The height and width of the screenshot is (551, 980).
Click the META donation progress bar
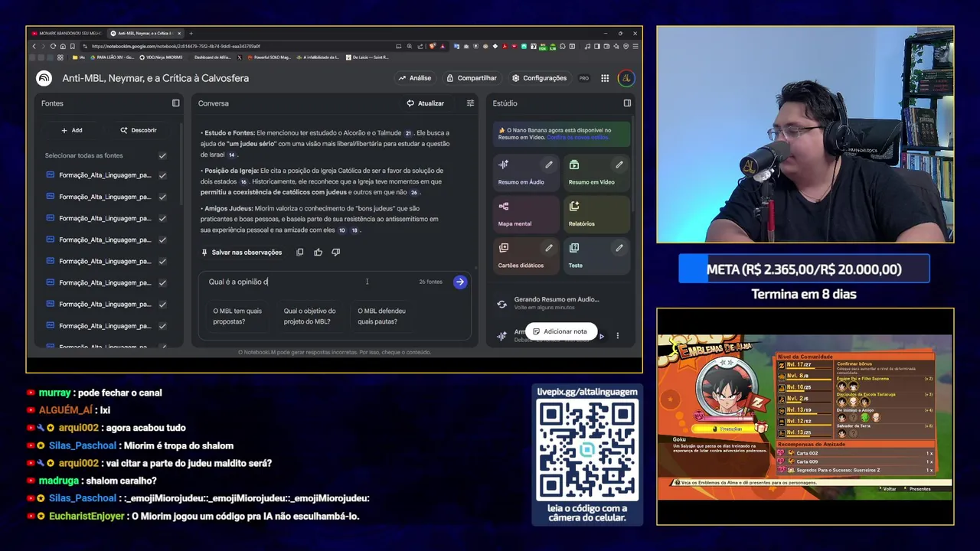(x=804, y=269)
